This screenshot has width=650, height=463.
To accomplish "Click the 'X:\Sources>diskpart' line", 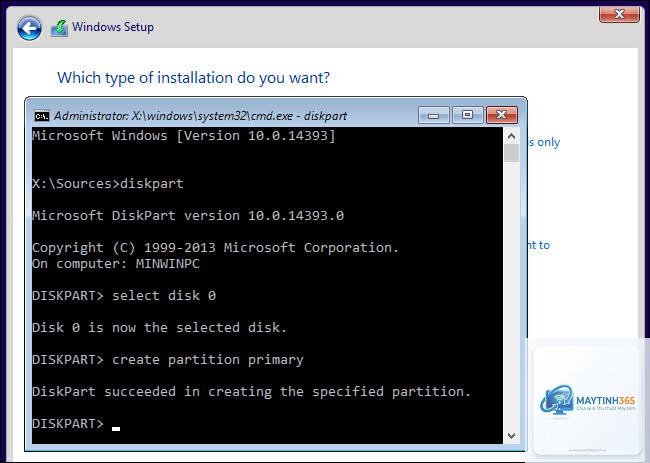I will pos(108,184).
